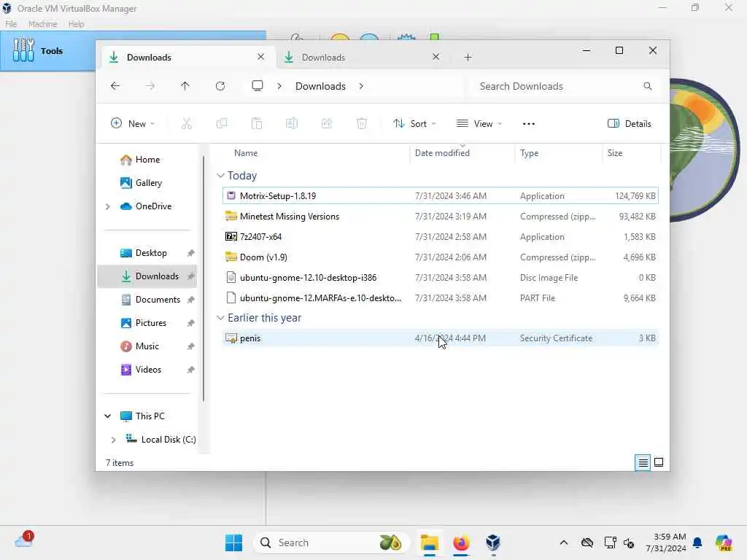Click the PC monitor icon in address bar
This screenshot has width=747, height=560.
click(258, 86)
